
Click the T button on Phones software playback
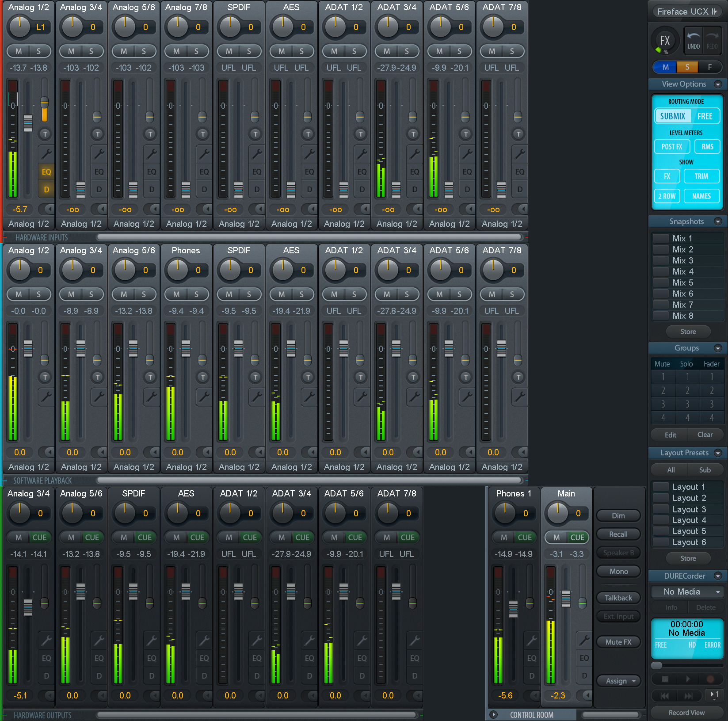click(x=202, y=377)
